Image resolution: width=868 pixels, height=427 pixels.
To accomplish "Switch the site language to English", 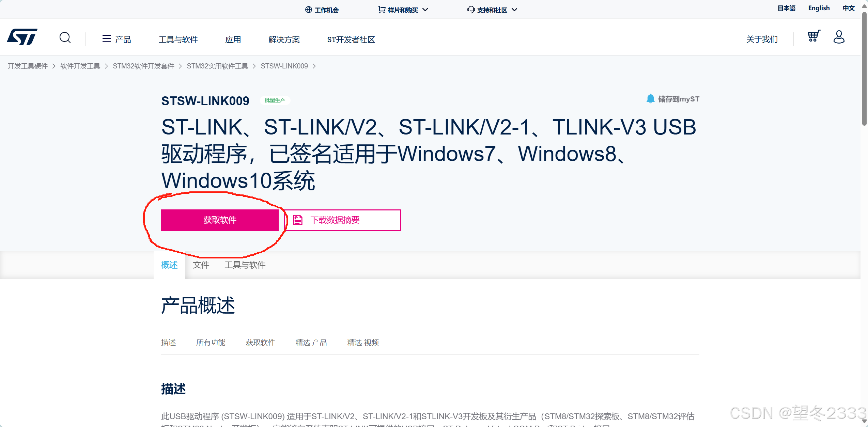I will pos(819,8).
